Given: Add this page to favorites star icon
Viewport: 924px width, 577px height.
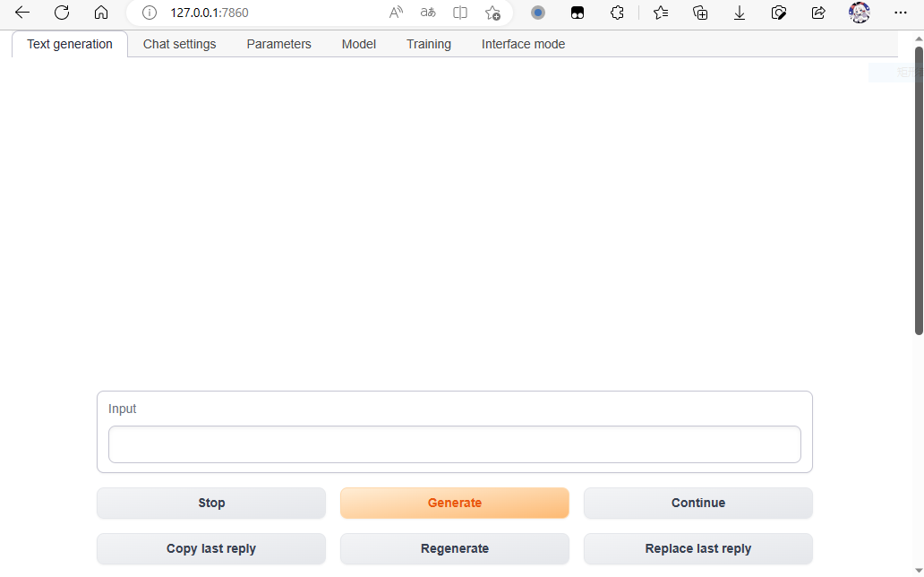Looking at the screenshot, I should click(492, 13).
